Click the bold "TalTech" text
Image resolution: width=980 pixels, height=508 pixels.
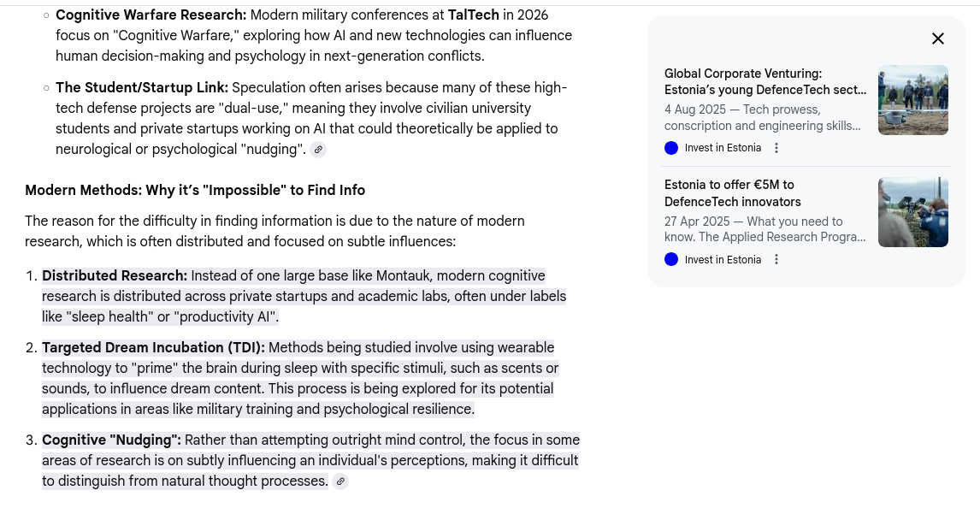tap(473, 15)
